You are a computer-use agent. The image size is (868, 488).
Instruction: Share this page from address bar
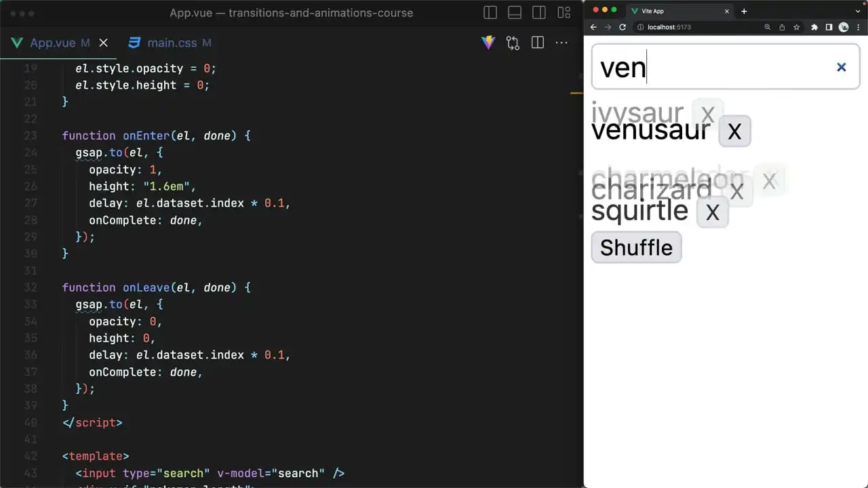[782, 27]
